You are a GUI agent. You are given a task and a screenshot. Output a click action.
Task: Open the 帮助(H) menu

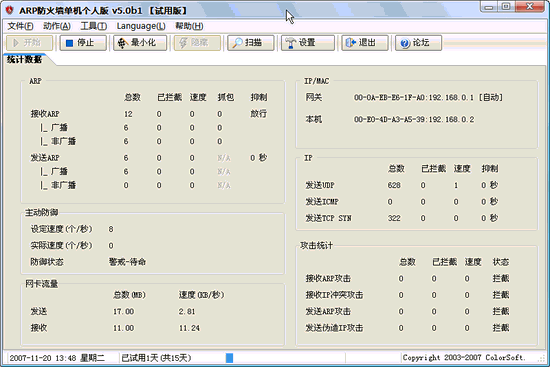pos(189,26)
